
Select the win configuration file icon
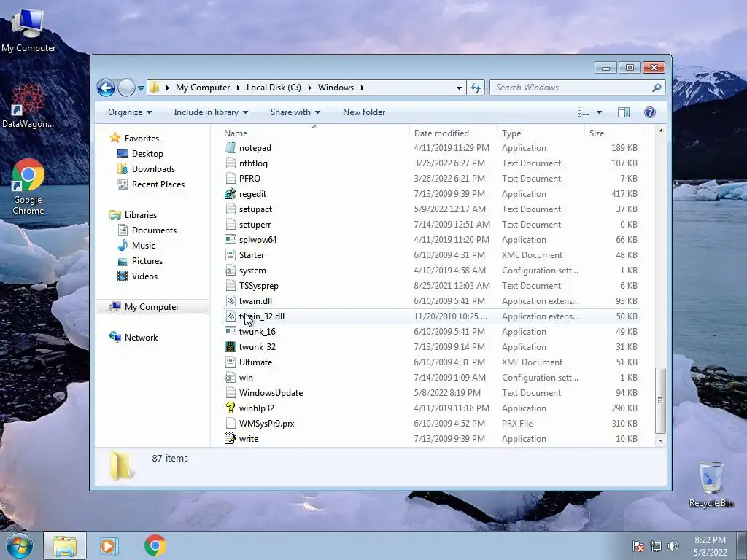[x=231, y=378]
